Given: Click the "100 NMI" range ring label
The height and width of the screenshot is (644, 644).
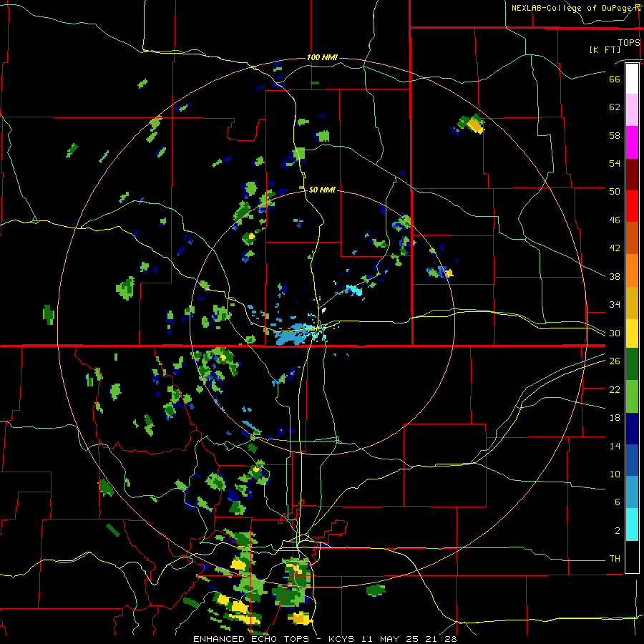Looking at the screenshot, I should pyautogui.click(x=322, y=57).
